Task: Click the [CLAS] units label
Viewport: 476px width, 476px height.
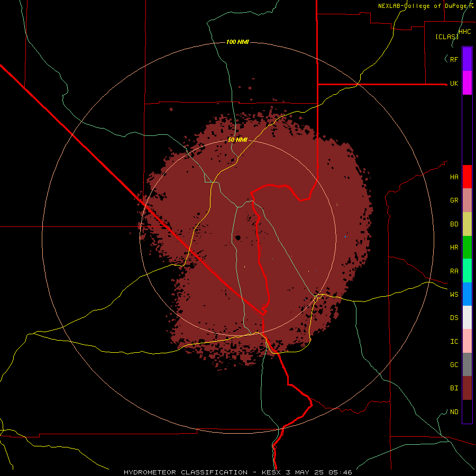Action: pyautogui.click(x=446, y=37)
